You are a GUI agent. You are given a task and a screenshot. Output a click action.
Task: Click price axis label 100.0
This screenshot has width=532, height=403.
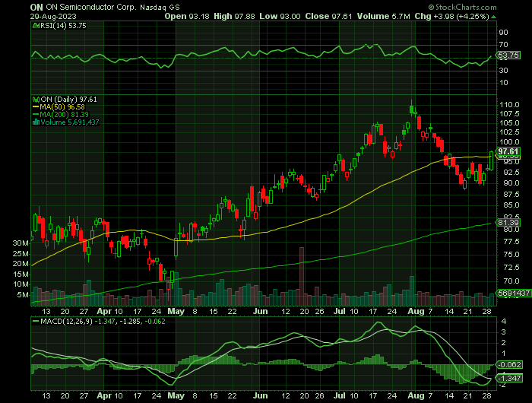click(x=509, y=142)
